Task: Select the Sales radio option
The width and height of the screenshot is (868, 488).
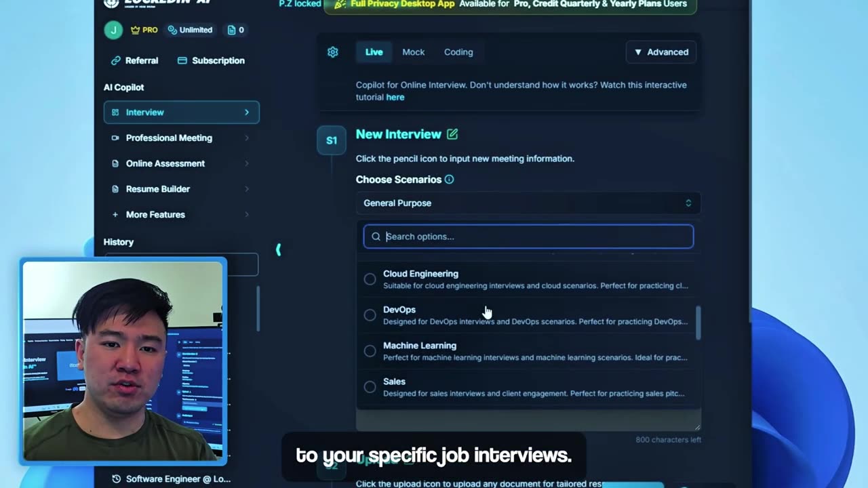Action: 370,387
